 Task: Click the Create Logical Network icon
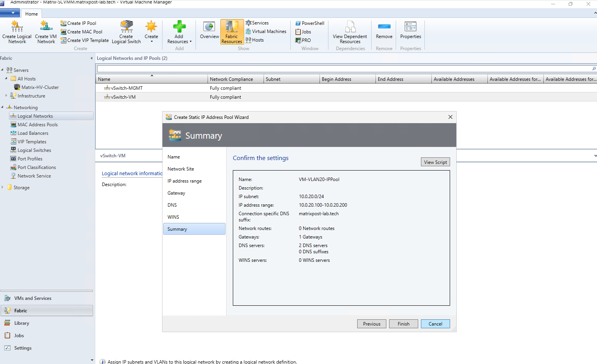pos(17,26)
